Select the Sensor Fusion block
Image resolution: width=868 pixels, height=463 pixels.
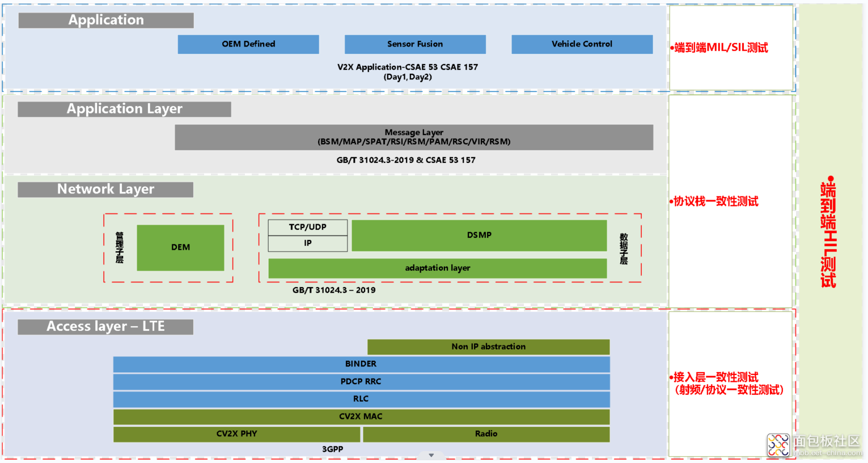pyautogui.click(x=415, y=44)
